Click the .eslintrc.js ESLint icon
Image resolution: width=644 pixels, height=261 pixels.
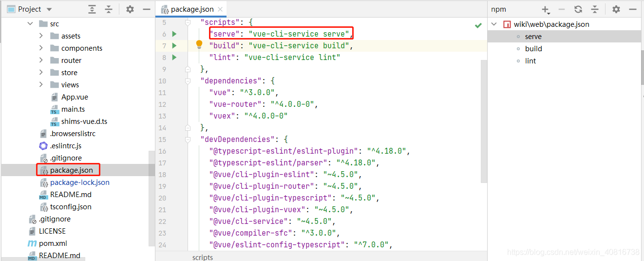coord(43,146)
